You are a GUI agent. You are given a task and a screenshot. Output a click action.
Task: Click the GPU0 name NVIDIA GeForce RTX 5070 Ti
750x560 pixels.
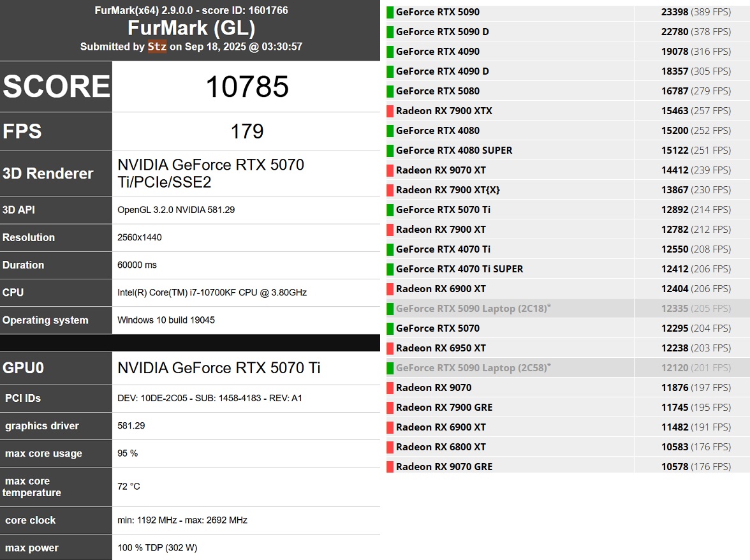219,368
